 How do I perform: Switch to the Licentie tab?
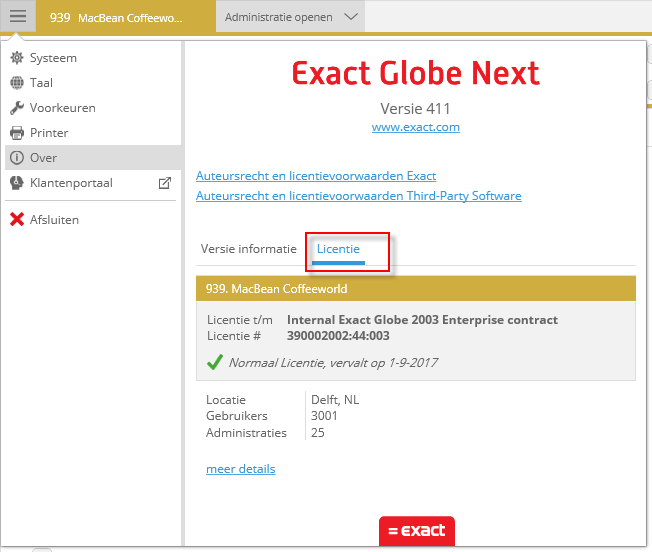click(338, 249)
